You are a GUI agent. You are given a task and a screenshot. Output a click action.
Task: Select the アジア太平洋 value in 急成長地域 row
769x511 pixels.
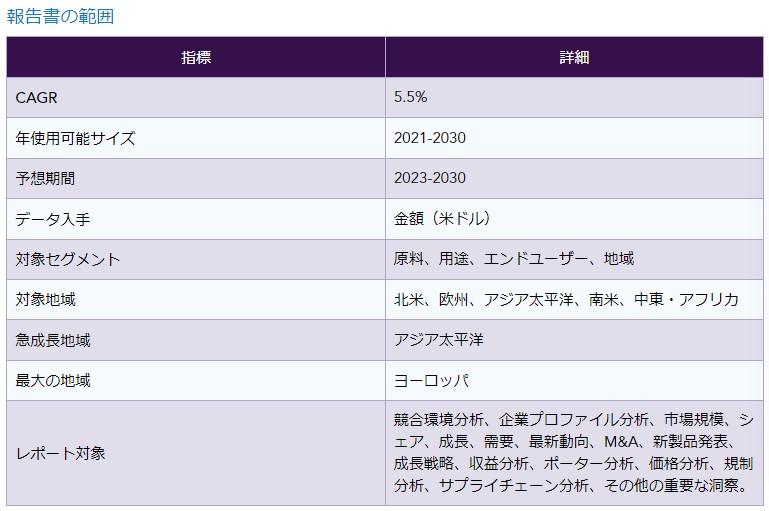[x=438, y=340]
